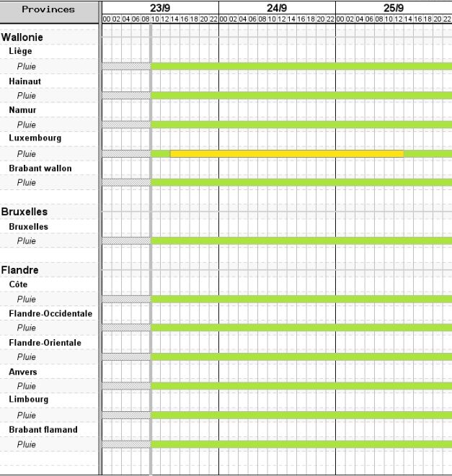This screenshot has width=452, height=476.
Task: Select the Liège province label
Action: coord(20,51)
